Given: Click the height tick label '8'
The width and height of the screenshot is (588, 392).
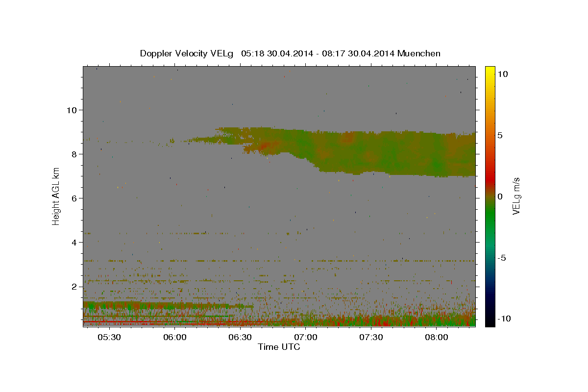Looking at the screenshot, I should pyautogui.click(x=74, y=154).
